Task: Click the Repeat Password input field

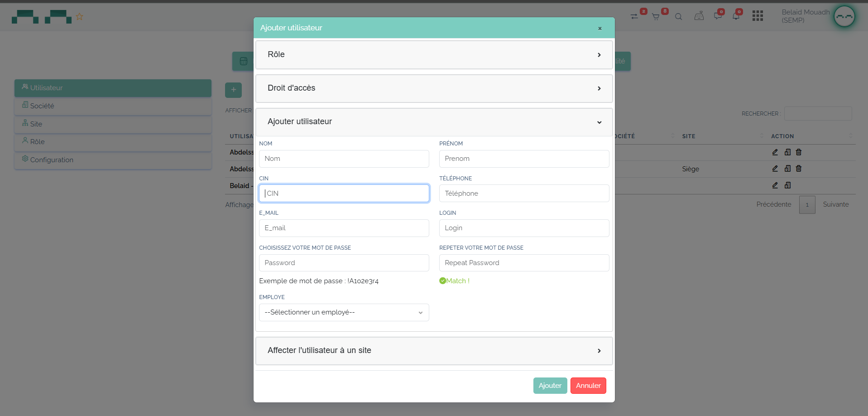Action: click(524, 263)
